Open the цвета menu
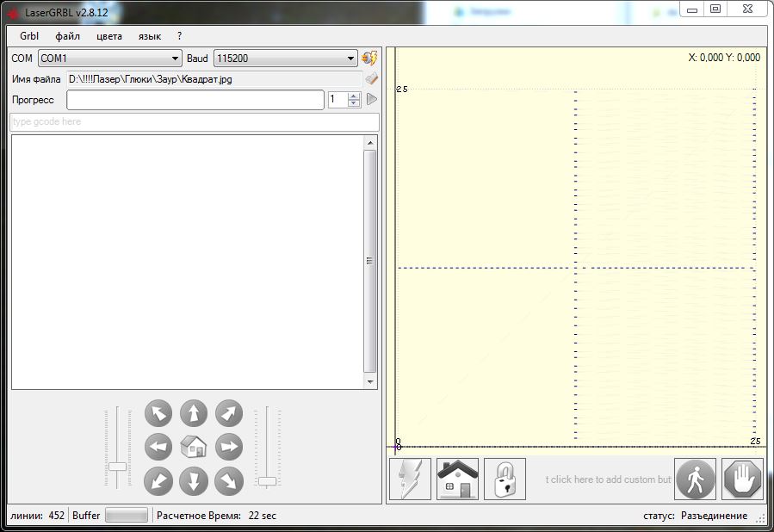The width and height of the screenshot is (774, 532). [109, 36]
